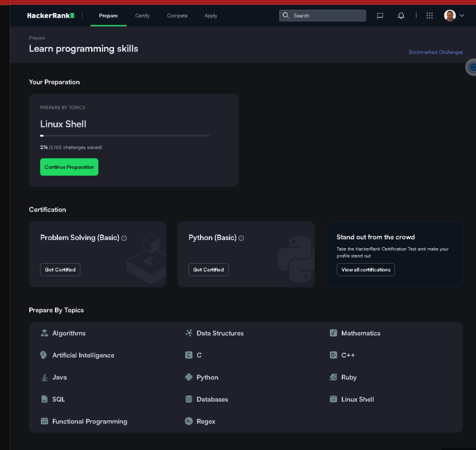
Task: Switch to the Certify tab
Action: [142, 16]
